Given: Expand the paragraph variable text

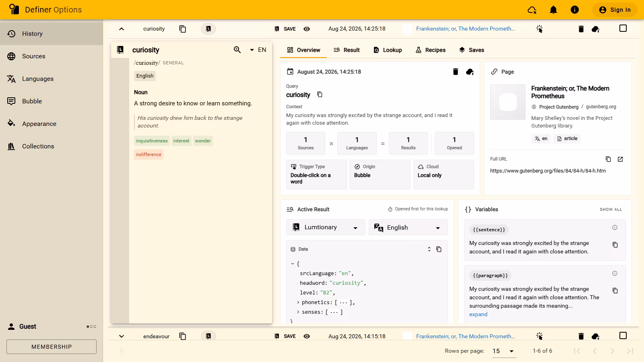Looking at the screenshot, I should pos(478,315).
